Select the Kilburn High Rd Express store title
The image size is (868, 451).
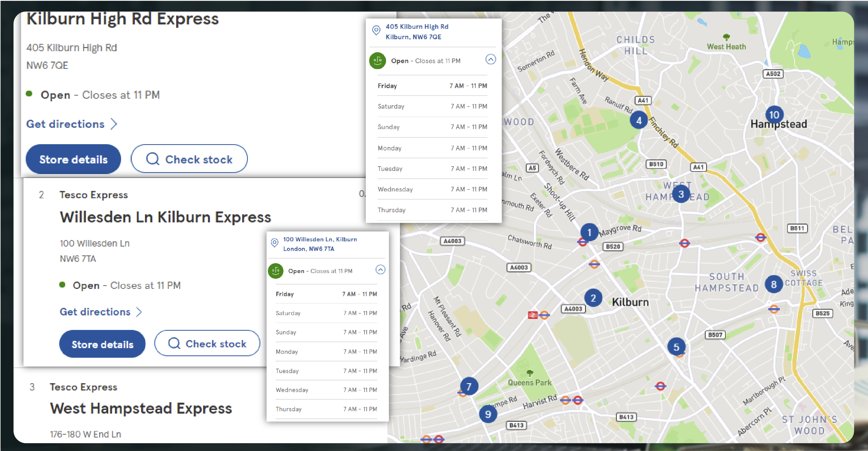point(122,19)
